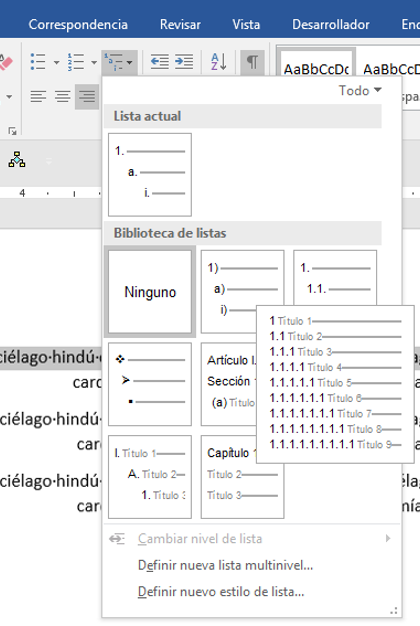
Task: Open Definir nueva lista multinivel
Action: point(225,565)
